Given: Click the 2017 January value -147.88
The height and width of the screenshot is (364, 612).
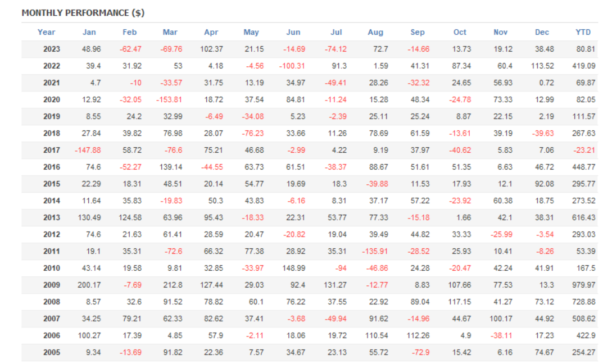Looking at the screenshot, I should tap(87, 150).
